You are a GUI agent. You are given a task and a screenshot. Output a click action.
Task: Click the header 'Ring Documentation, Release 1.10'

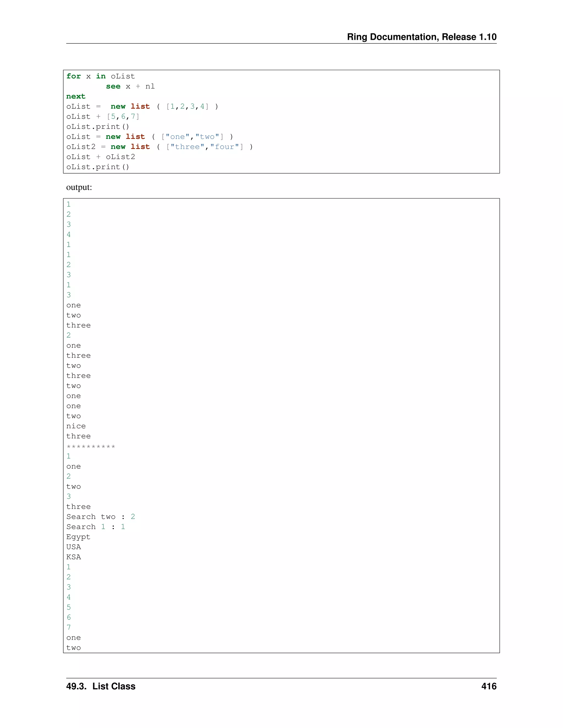(x=422, y=37)
